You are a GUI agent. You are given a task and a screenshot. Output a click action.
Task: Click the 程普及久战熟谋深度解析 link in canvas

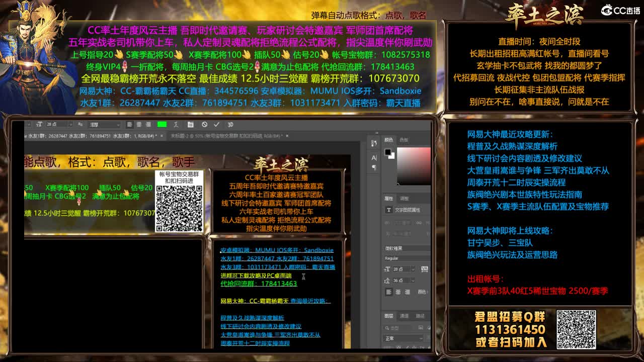pos(252,318)
